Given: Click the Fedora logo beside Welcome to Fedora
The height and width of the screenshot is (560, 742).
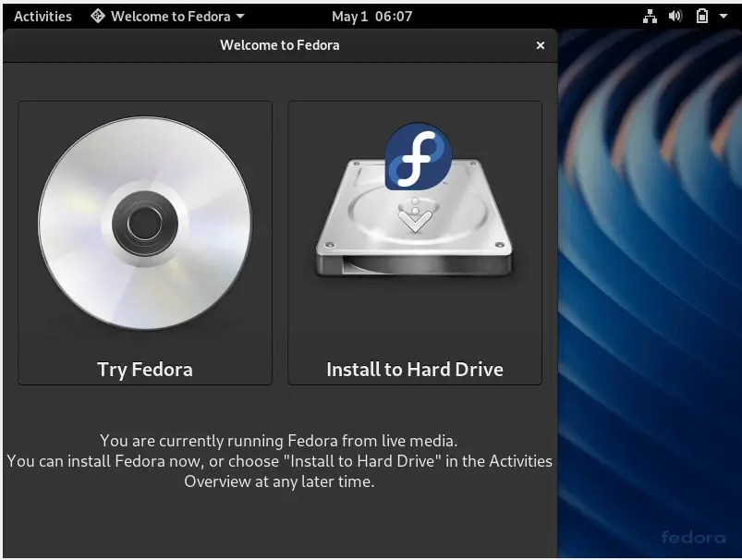Looking at the screenshot, I should coord(96,16).
